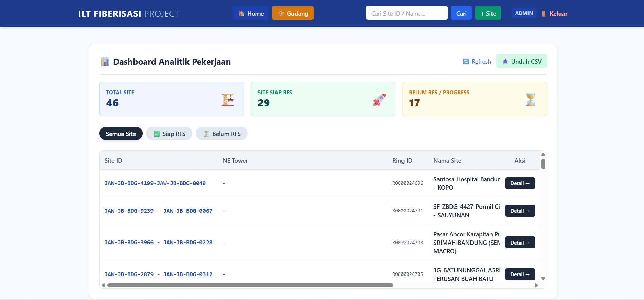Click the Refresh arrows icon

coord(466,62)
